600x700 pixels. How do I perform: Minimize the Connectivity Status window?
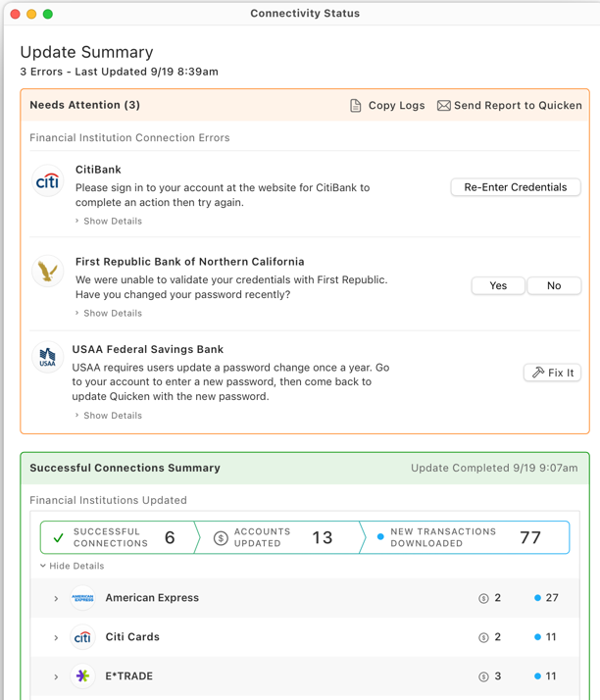tap(31, 14)
